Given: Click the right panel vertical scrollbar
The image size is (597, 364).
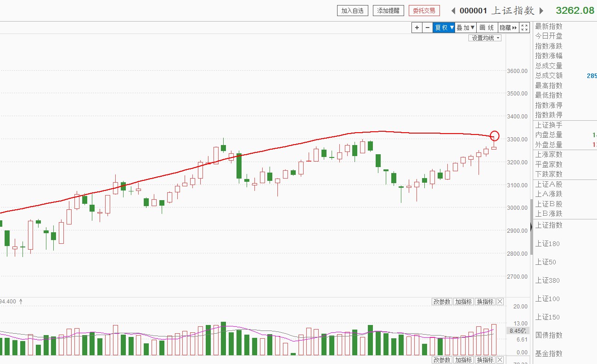Looking at the screenshot, I should (532, 227).
